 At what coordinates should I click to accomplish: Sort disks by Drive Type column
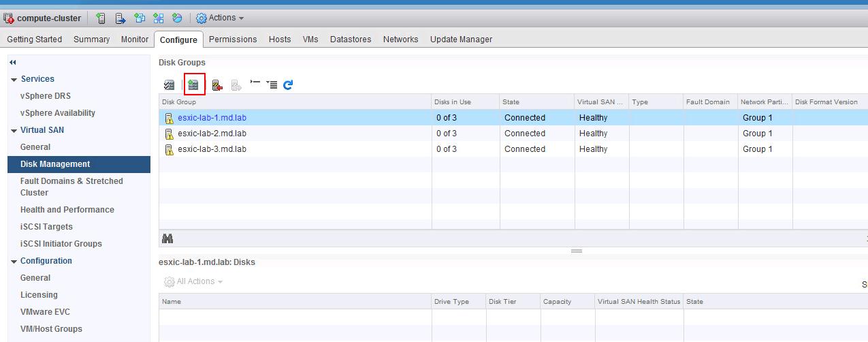[459, 302]
